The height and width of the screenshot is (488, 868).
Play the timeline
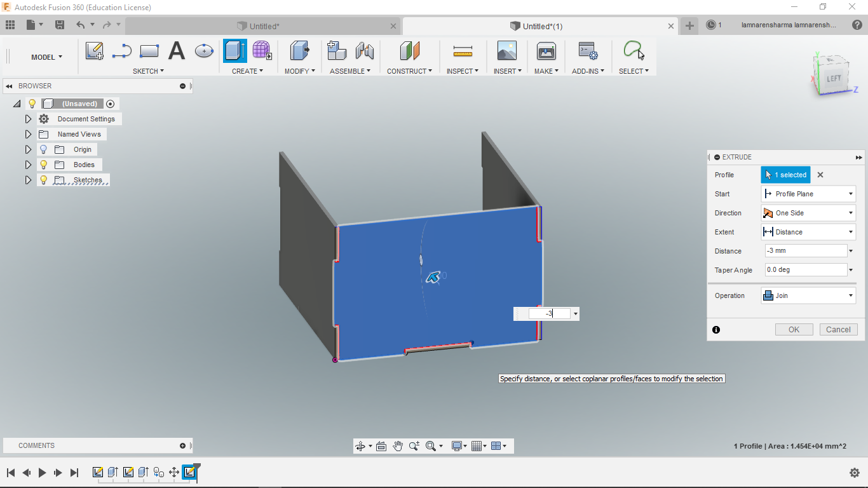43,473
